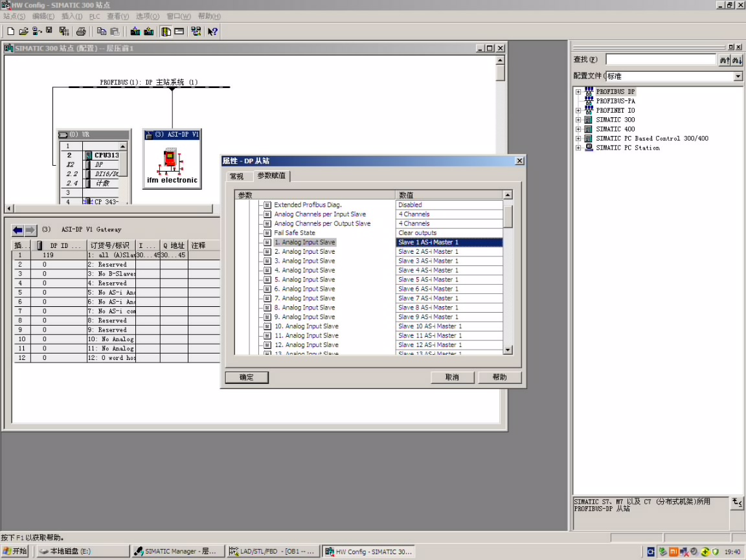Click the 帮助 button in the DP slave dialog
746x560 pixels.
(x=499, y=377)
